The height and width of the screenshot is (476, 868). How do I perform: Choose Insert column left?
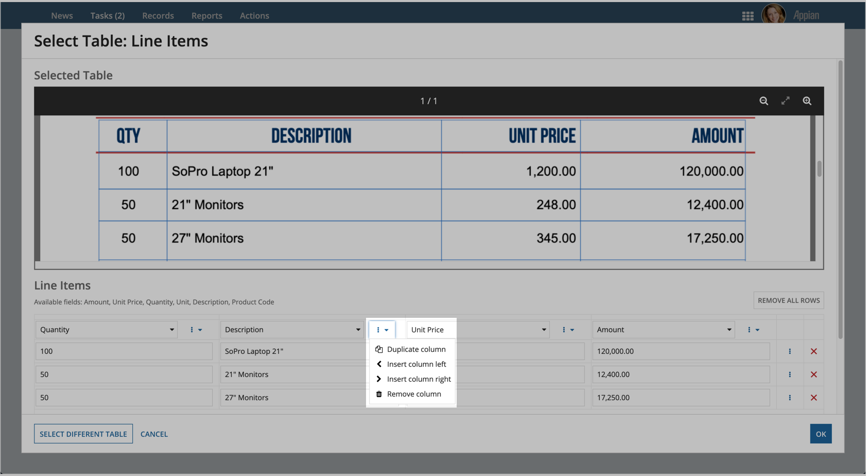411,364
